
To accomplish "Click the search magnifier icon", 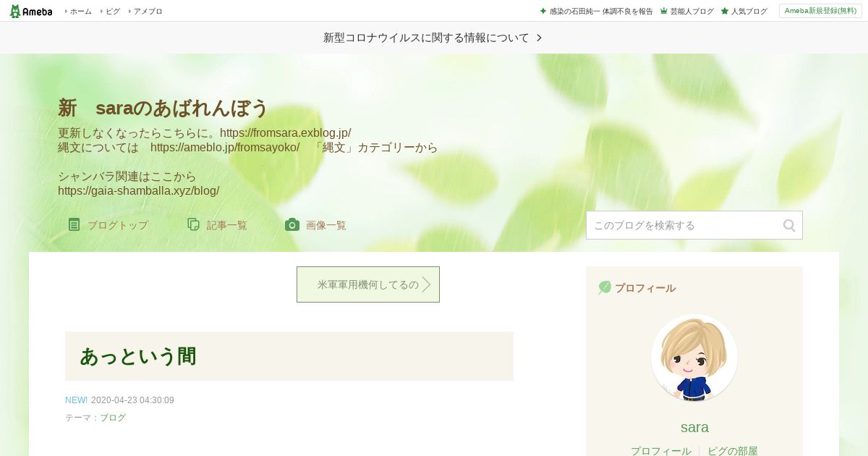I will click(x=789, y=225).
